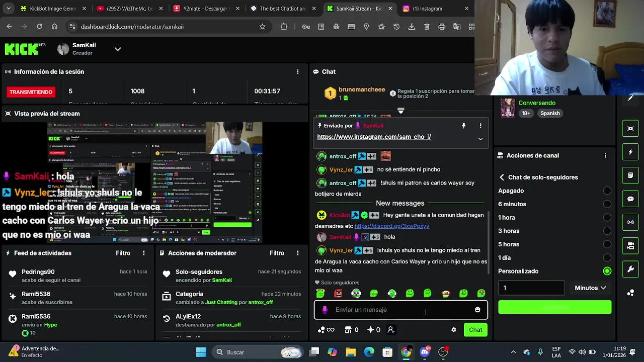Viewport: 644px width, 362px height.
Task: Reload the page with refresh icon
Action: (39, 27)
